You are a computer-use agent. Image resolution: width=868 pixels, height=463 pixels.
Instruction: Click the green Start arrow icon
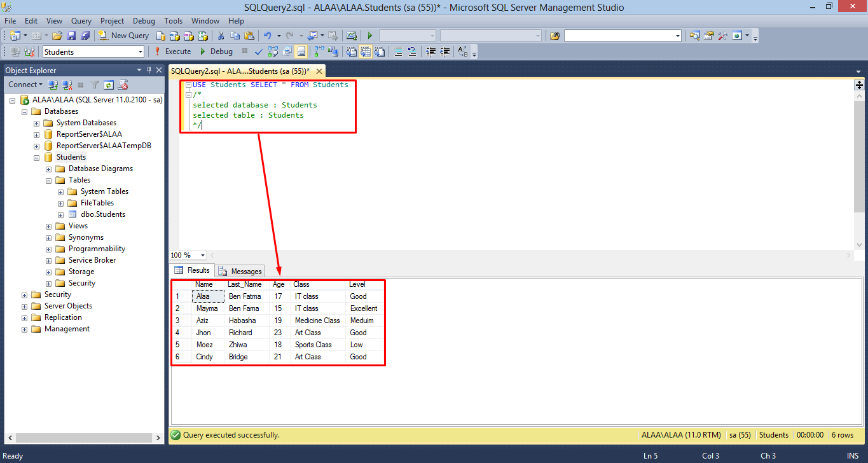(369, 36)
